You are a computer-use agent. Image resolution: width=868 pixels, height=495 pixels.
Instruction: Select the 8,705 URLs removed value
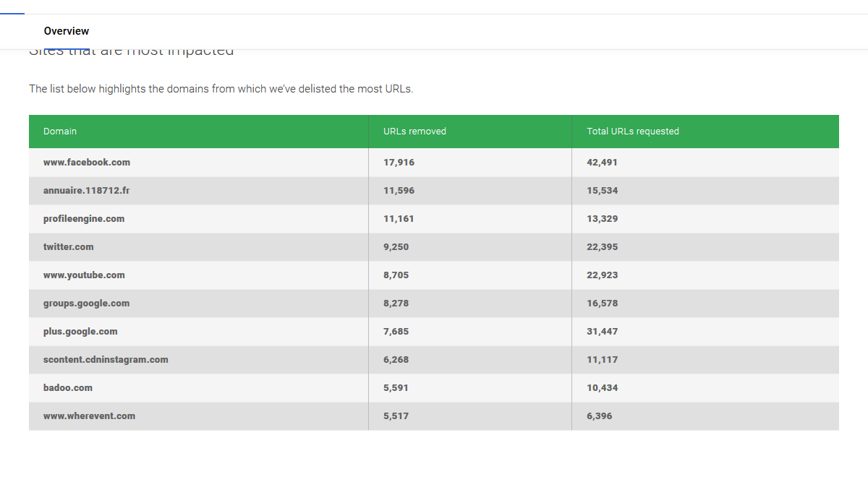(396, 275)
